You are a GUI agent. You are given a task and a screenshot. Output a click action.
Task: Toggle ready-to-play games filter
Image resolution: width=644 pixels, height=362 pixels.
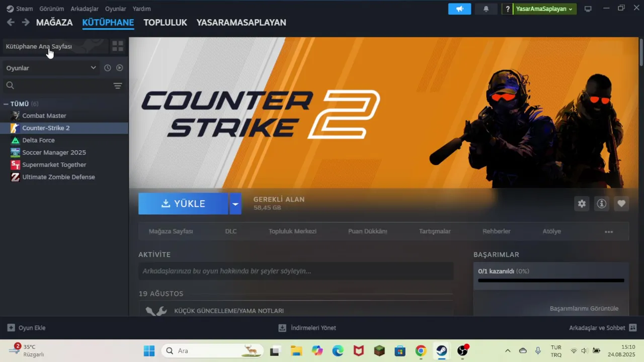click(120, 68)
